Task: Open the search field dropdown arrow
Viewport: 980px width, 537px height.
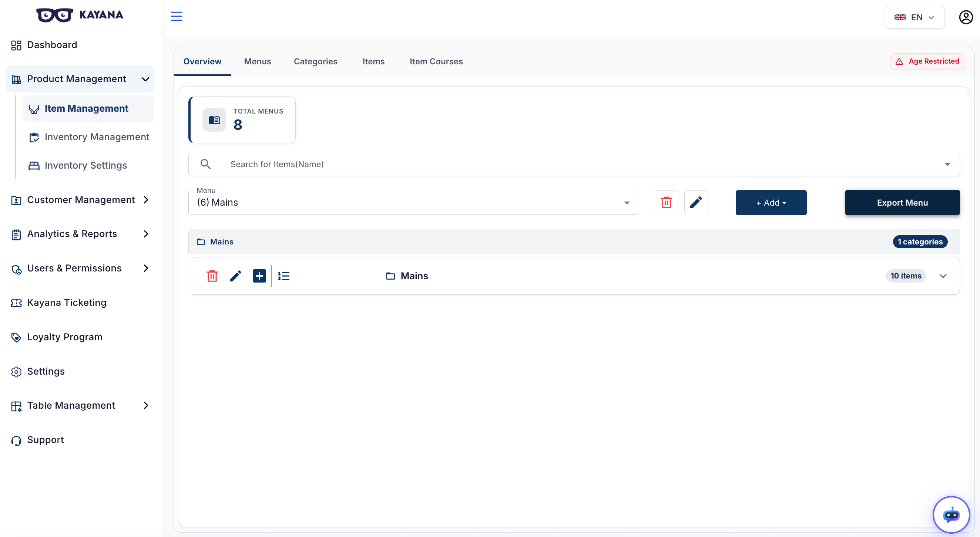Action: 947,164
